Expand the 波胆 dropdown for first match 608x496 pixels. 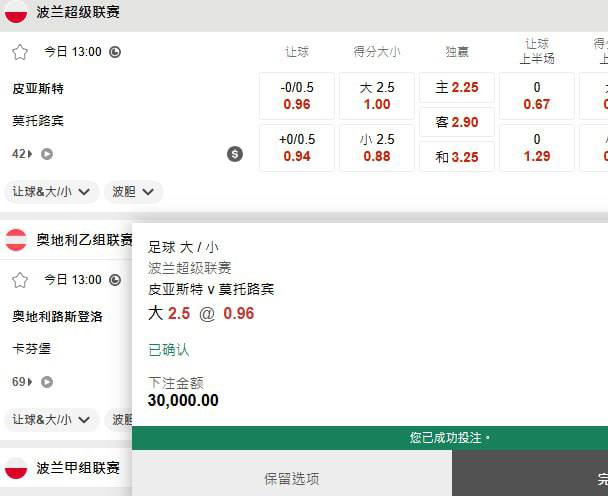134,191
